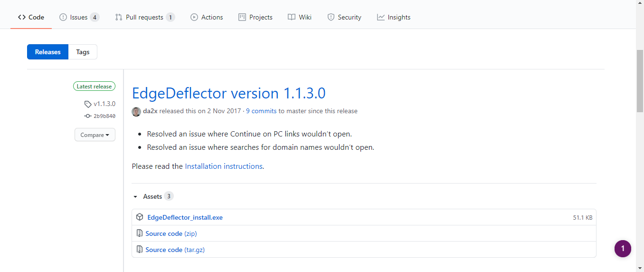Click the zip file icon

pyautogui.click(x=140, y=233)
